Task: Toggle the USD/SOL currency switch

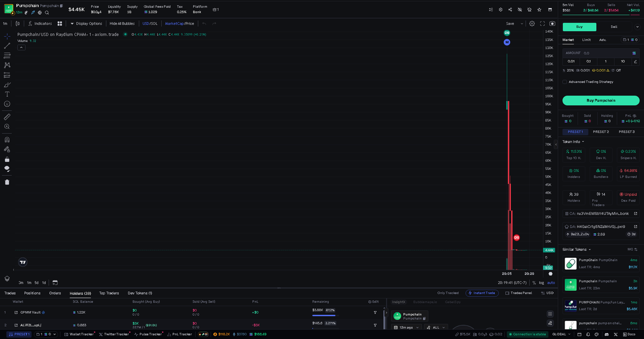Action: coord(150,24)
